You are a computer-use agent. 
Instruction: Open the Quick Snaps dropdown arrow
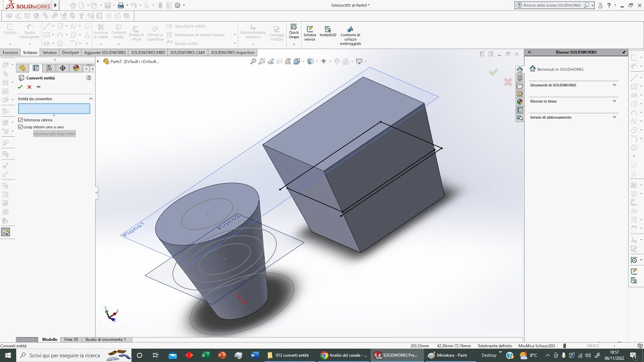[x=294, y=44]
